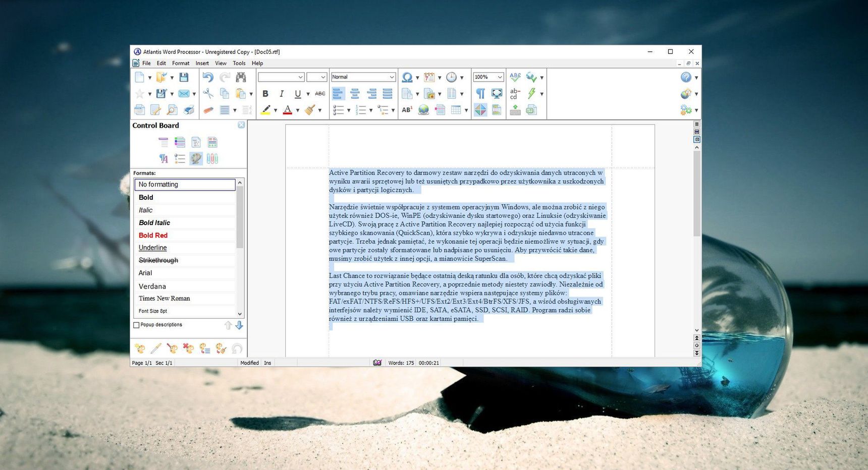Apply Times New Roman format
This screenshot has height=470, width=868.
pos(185,299)
